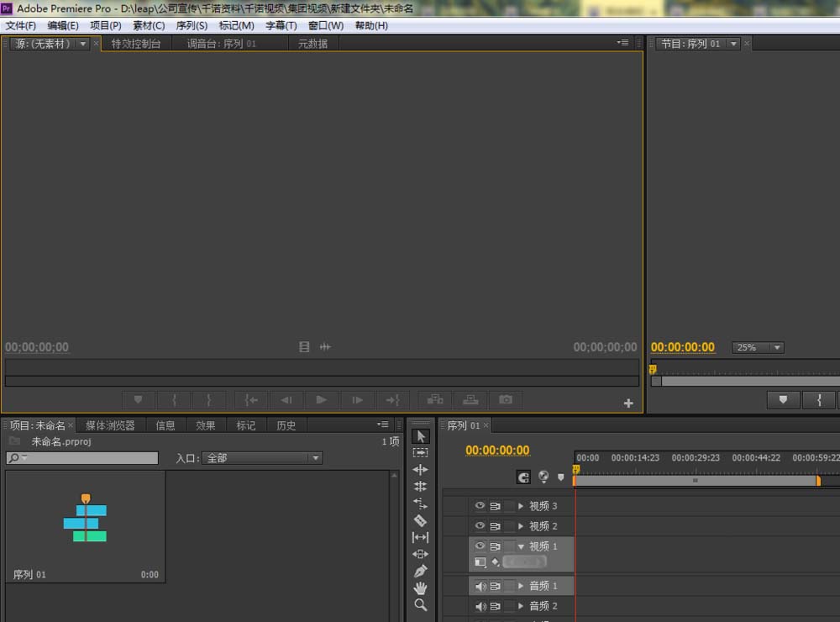Click source monitor Overwrite button
The height and width of the screenshot is (622, 840).
[470, 399]
